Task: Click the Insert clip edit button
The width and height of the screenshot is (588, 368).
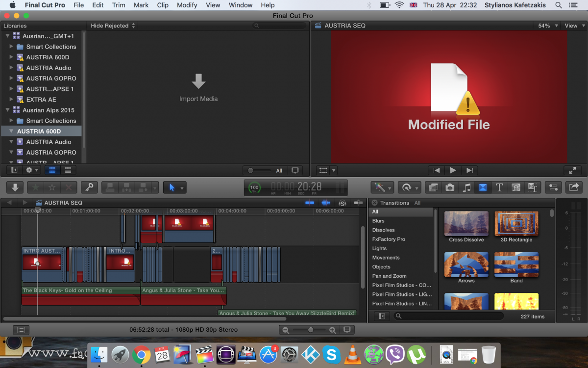Action: pos(126,187)
